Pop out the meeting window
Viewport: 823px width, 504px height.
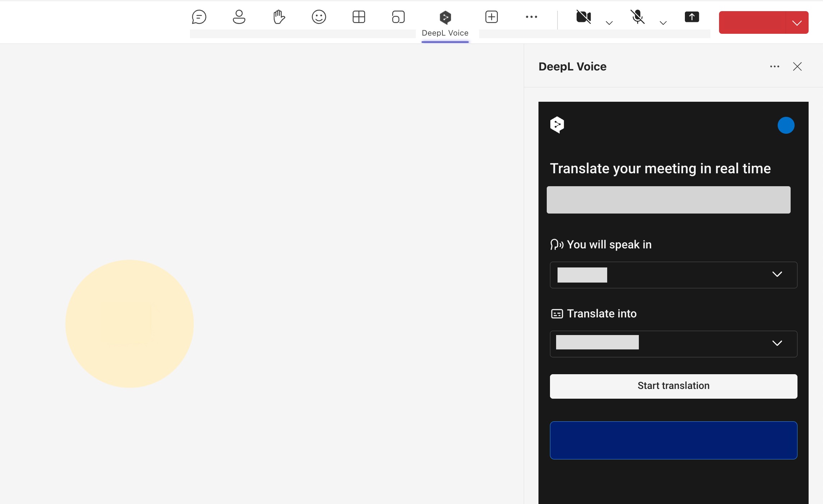tap(398, 17)
